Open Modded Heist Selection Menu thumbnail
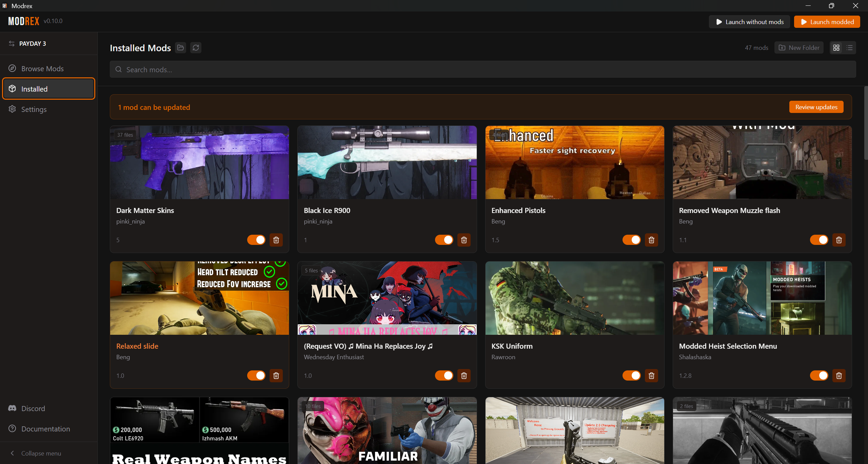 click(x=762, y=298)
